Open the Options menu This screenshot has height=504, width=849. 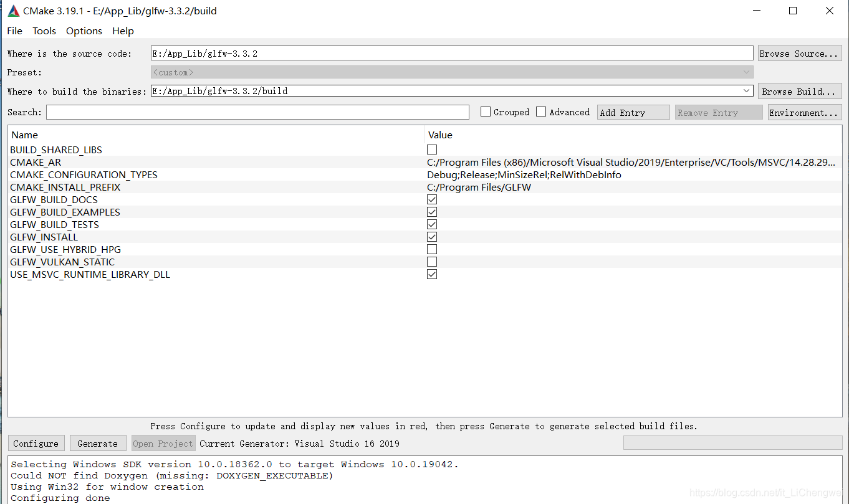click(x=84, y=31)
